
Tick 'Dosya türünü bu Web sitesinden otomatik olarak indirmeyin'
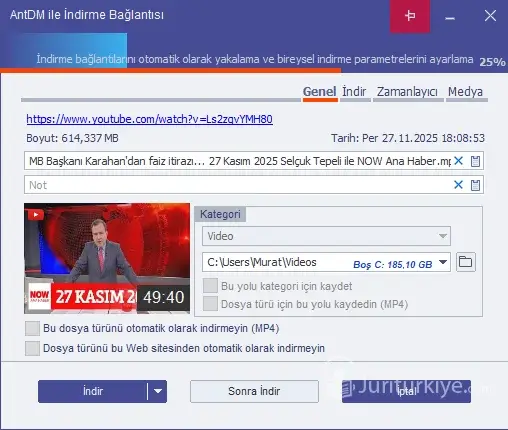pos(32,348)
